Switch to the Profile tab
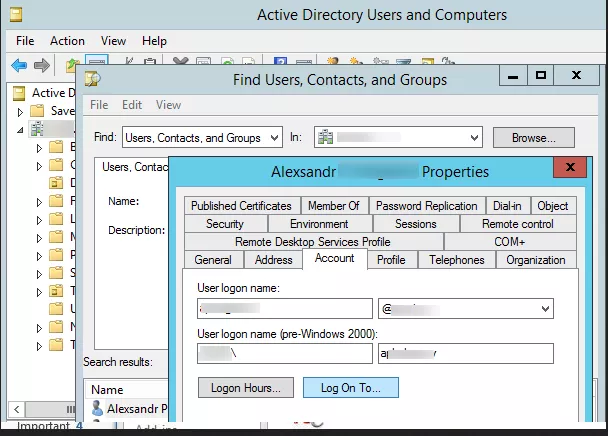Screen dimensions: 608x436 (391, 260)
